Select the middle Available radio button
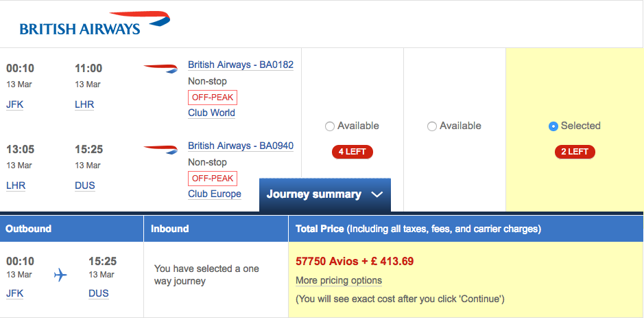Screen dimensions: 644x318 431,126
